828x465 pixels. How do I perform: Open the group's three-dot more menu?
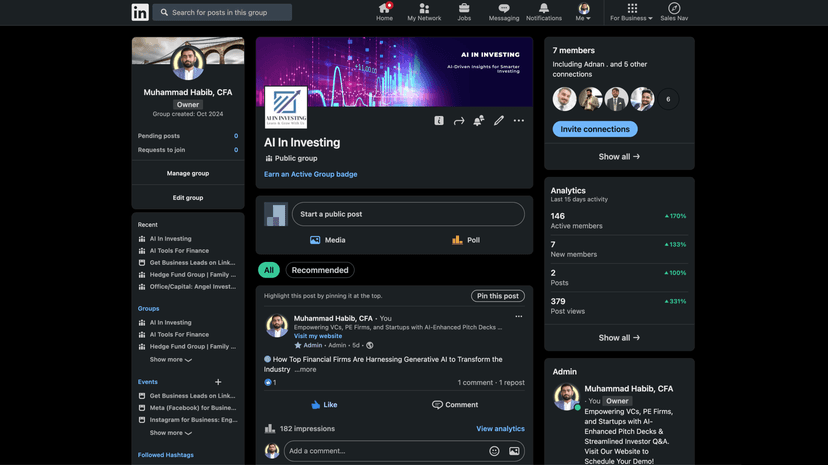pyautogui.click(x=519, y=121)
